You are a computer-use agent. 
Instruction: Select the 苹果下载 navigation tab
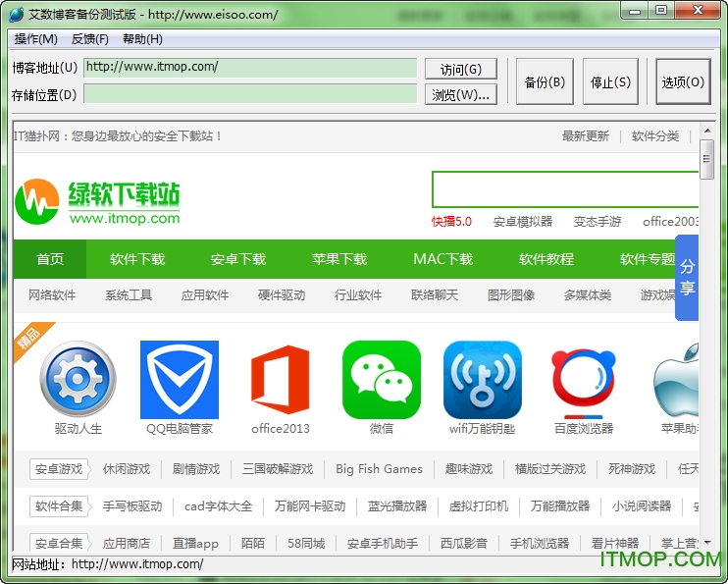pos(339,259)
